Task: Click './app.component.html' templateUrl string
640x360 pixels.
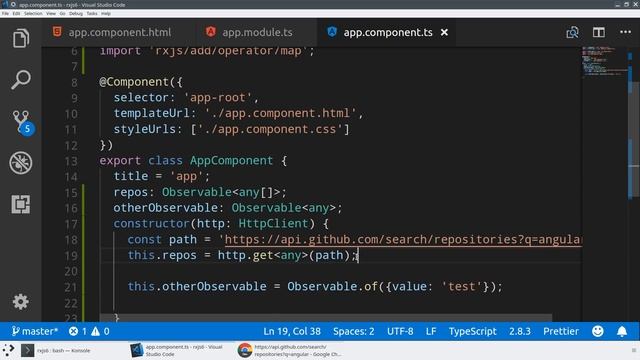Action: tap(280, 113)
